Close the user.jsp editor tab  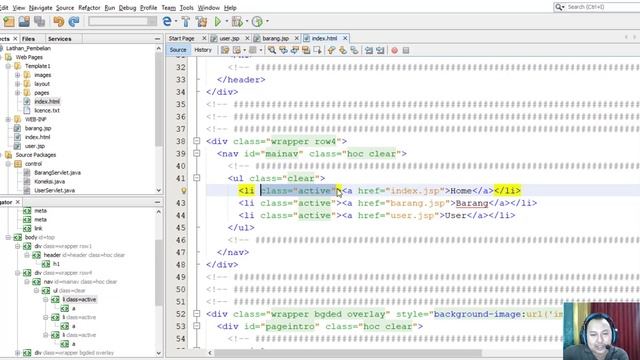(x=247, y=38)
